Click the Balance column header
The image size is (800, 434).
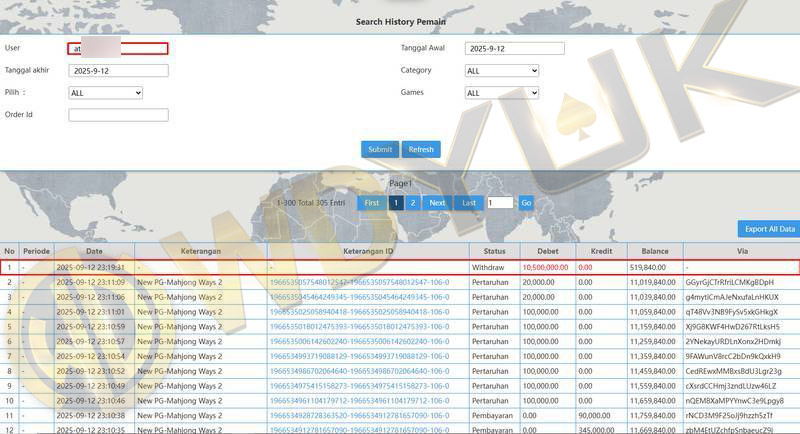pos(655,251)
